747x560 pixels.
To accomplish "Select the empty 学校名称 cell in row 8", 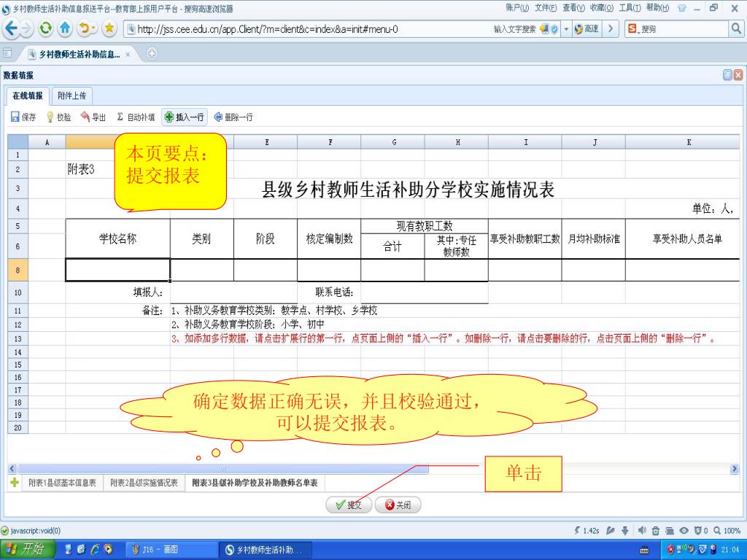I will [x=117, y=270].
